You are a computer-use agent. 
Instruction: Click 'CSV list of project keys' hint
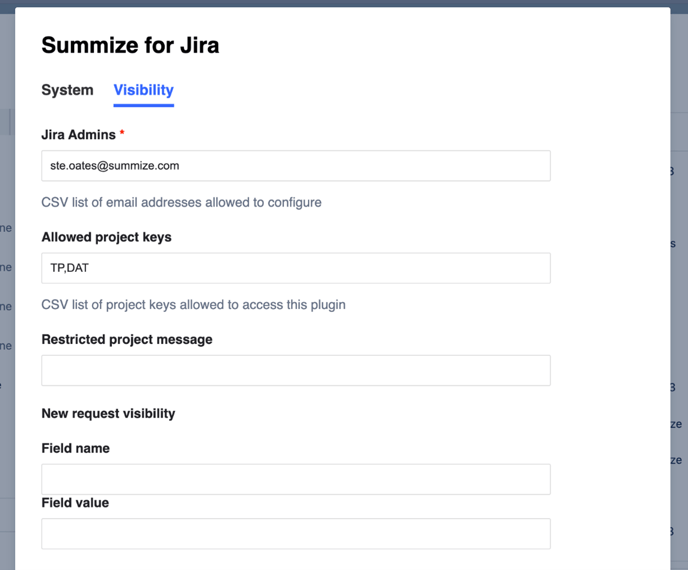[194, 305]
